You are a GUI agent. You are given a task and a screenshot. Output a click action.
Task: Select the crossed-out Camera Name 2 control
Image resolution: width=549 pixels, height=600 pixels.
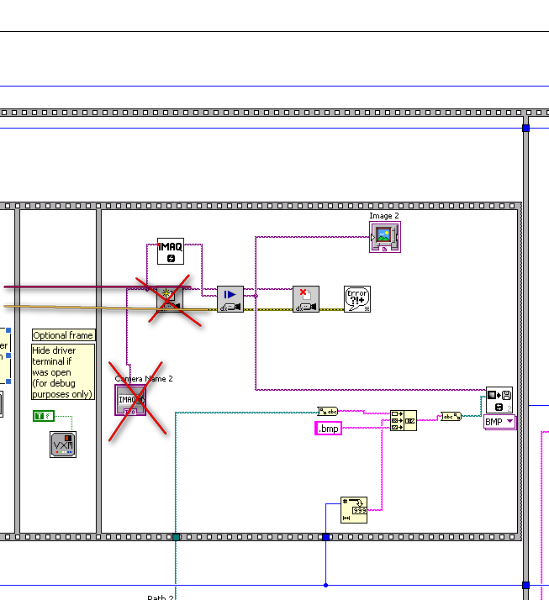(130, 400)
